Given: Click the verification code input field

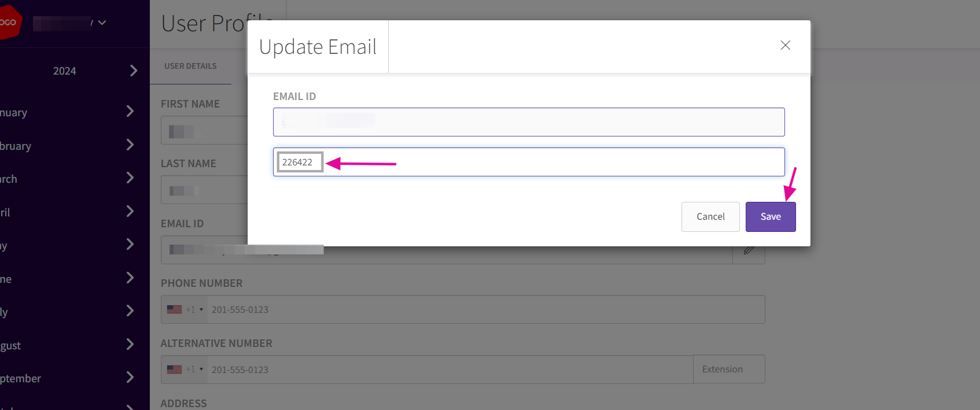Looking at the screenshot, I should tap(550, 162).
